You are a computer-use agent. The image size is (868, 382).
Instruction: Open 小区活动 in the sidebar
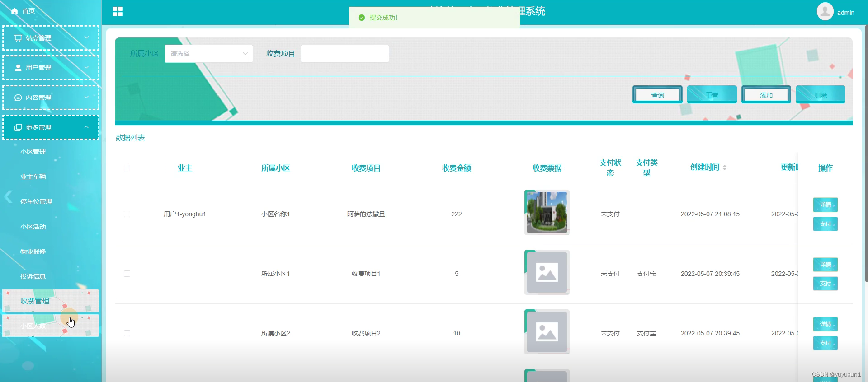[x=33, y=227]
